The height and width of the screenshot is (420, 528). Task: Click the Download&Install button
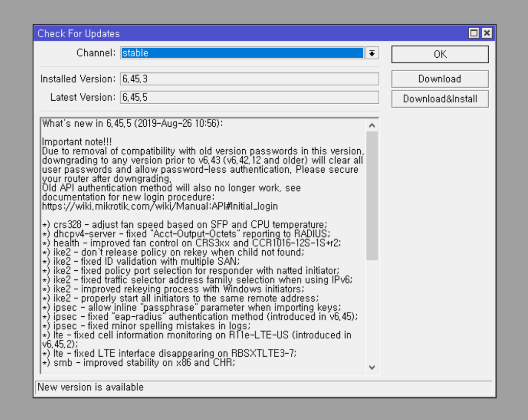click(x=440, y=99)
